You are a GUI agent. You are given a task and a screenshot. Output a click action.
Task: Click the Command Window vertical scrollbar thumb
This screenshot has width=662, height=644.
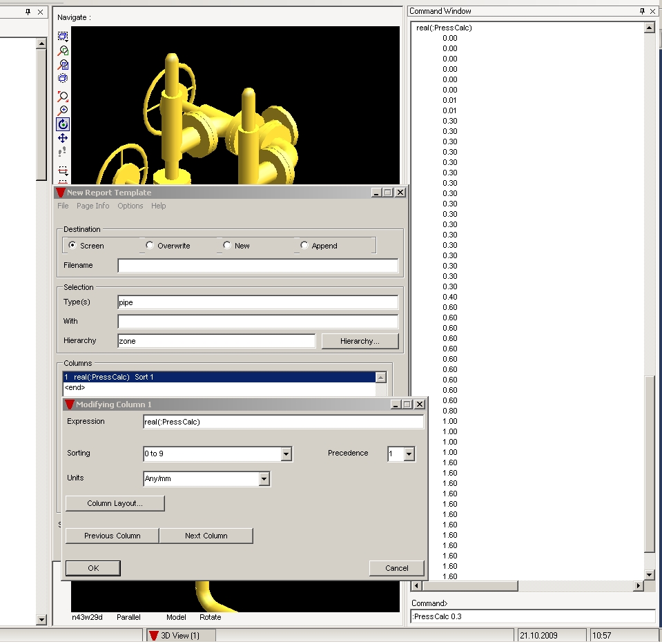[650, 463]
